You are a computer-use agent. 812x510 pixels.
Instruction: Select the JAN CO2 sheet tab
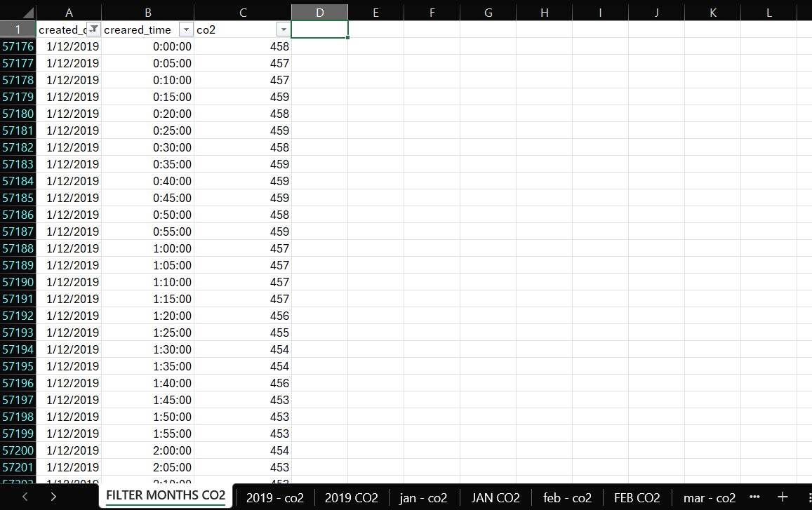[x=495, y=497]
